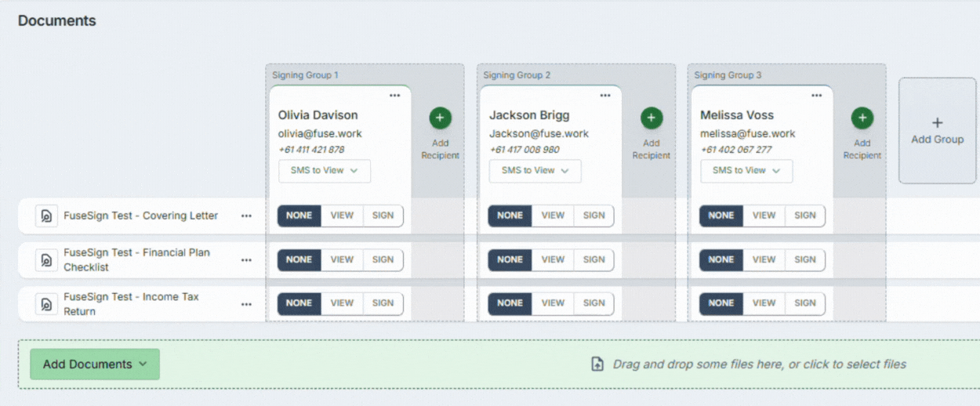This screenshot has width=980, height=406.
Task: Expand SMS to View dropdown for Melissa Voss
Action: click(x=746, y=171)
